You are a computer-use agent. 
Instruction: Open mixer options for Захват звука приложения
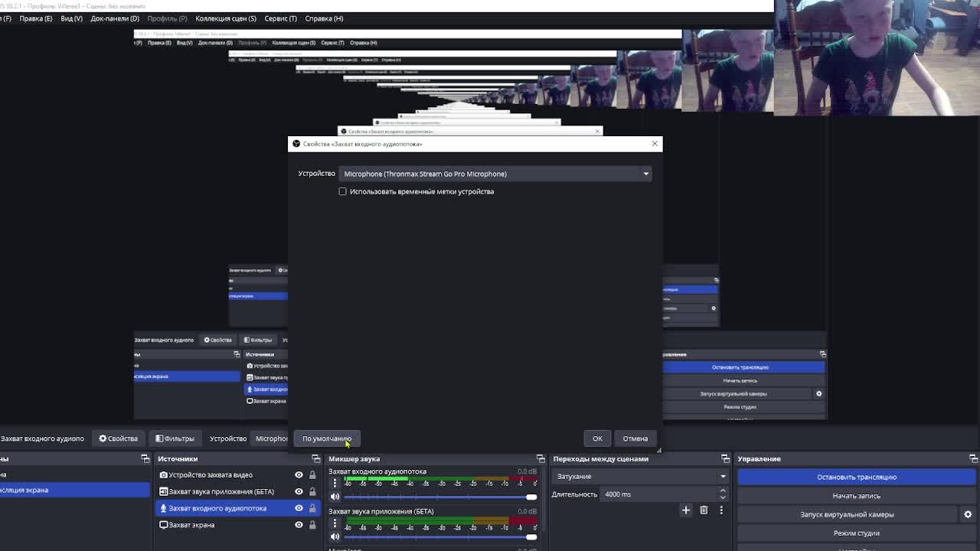(x=335, y=523)
